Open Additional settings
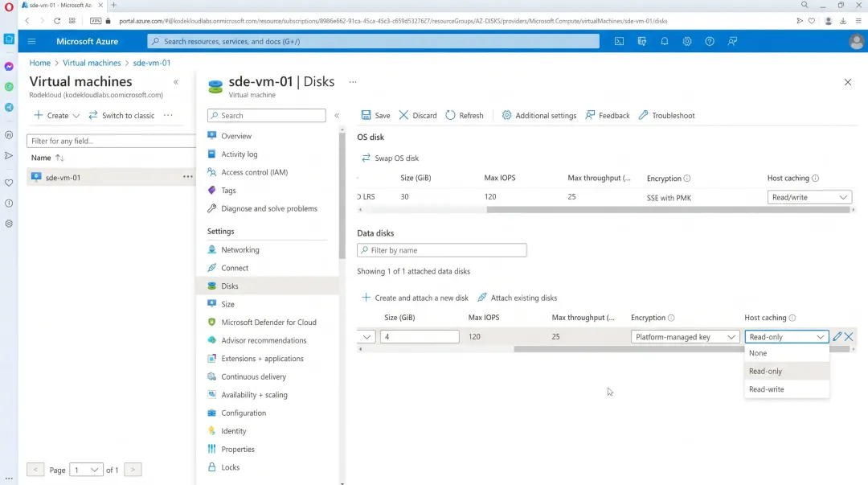868x485 pixels. point(539,115)
